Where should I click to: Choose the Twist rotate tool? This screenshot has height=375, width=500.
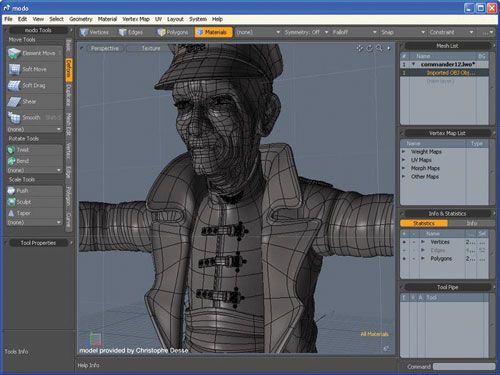[x=35, y=150]
